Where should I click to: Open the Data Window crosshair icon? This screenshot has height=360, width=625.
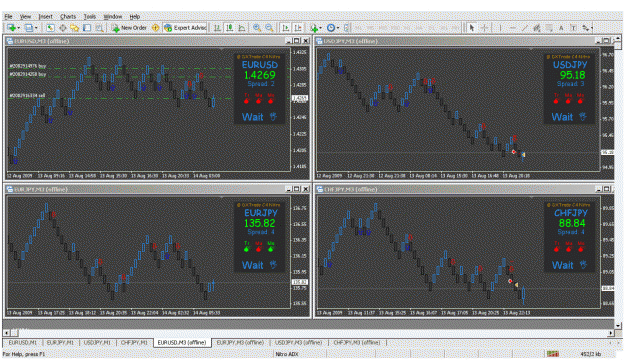point(63,28)
